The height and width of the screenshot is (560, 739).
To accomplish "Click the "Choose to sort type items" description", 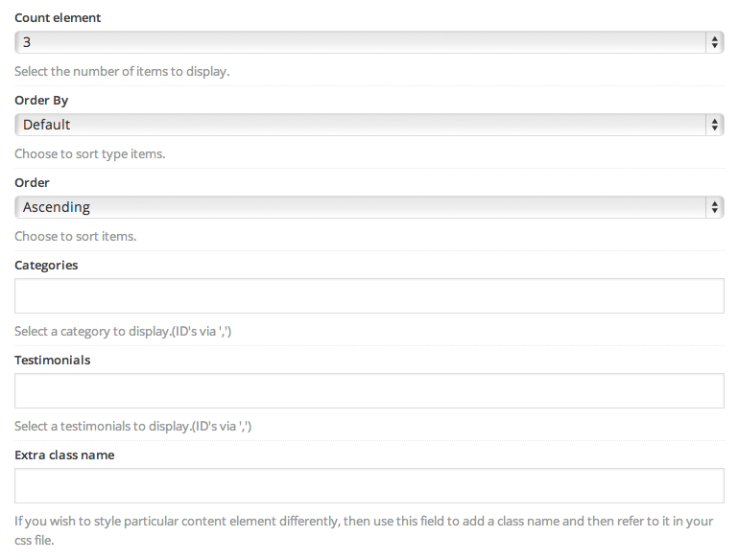I will click(90, 154).
